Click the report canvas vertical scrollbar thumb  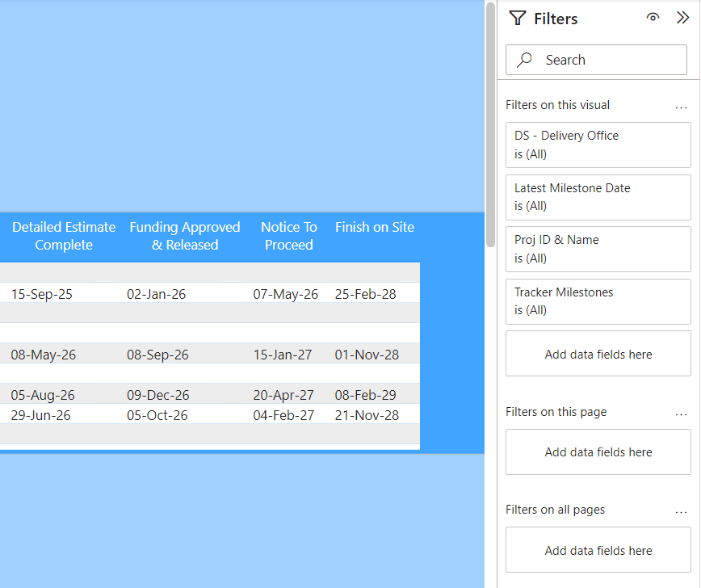tap(490, 124)
